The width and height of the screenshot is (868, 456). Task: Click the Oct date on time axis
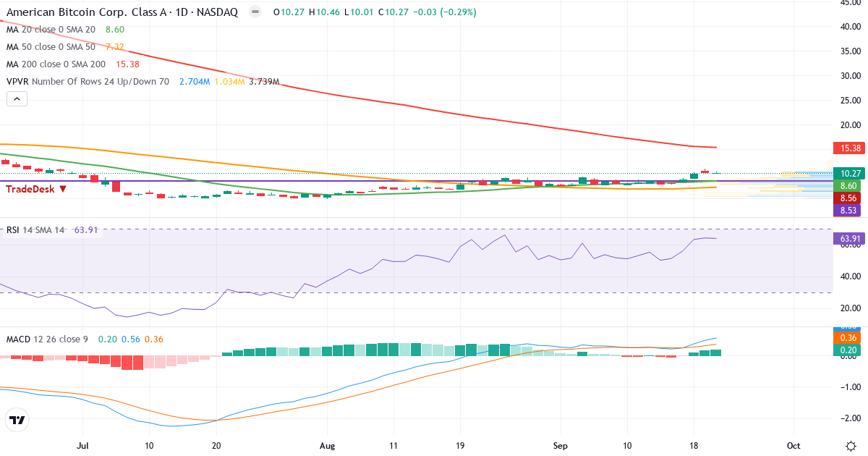tap(793, 444)
